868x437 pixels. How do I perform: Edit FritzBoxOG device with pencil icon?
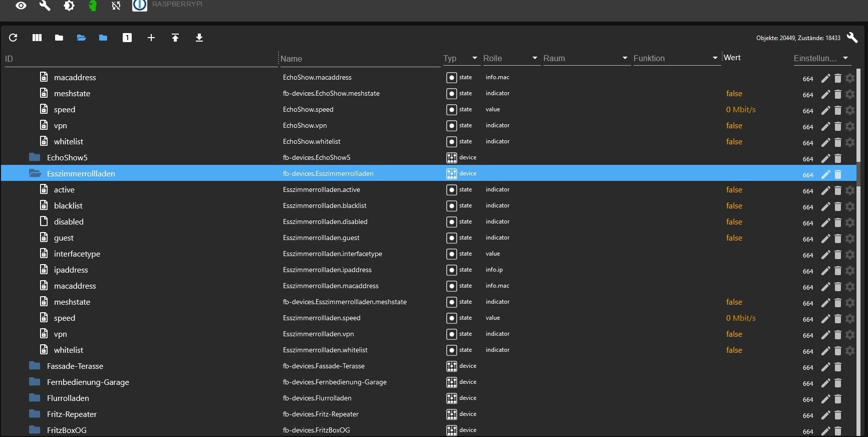(825, 431)
